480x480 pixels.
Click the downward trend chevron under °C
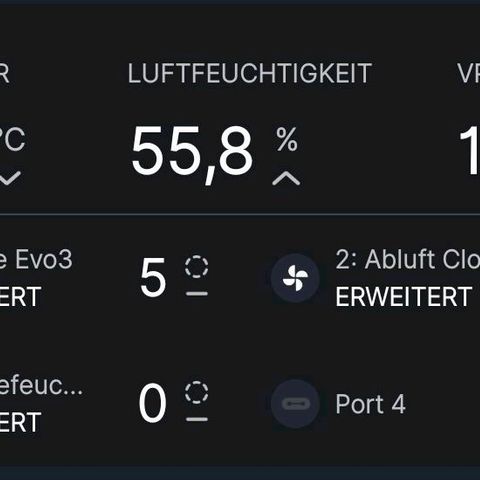tap(10, 178)
